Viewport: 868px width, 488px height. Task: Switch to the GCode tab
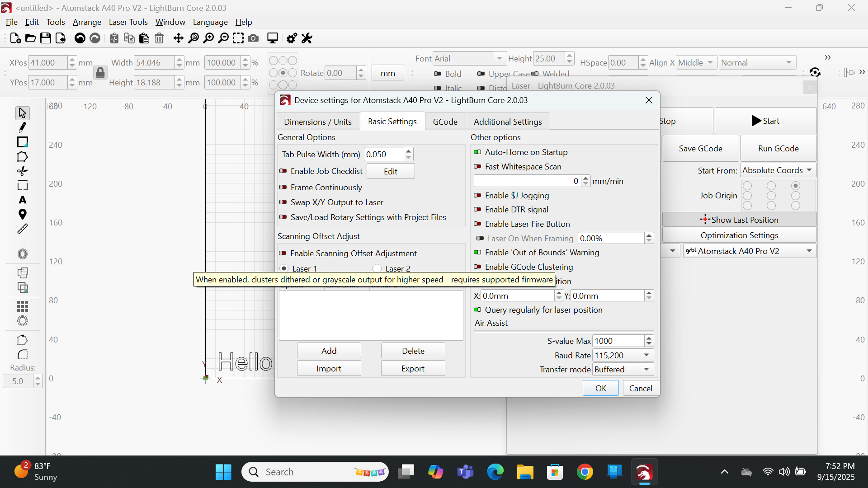click(445, 122)
